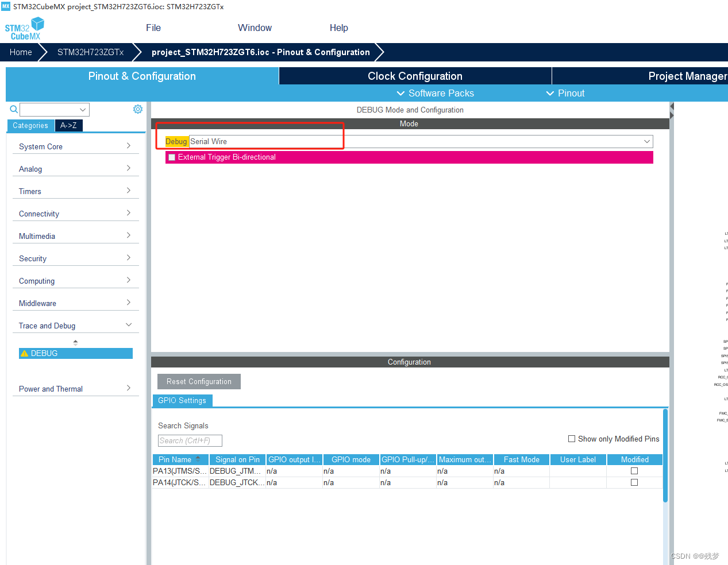The image size is (728, 565).
Task: Select the Categories tab
Action: (30, 125)
